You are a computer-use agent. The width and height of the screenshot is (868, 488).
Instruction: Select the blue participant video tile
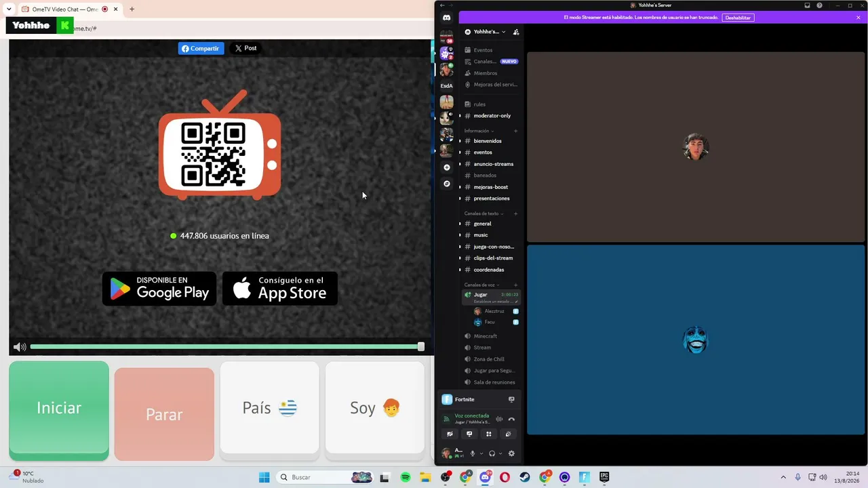coord(695,340)
